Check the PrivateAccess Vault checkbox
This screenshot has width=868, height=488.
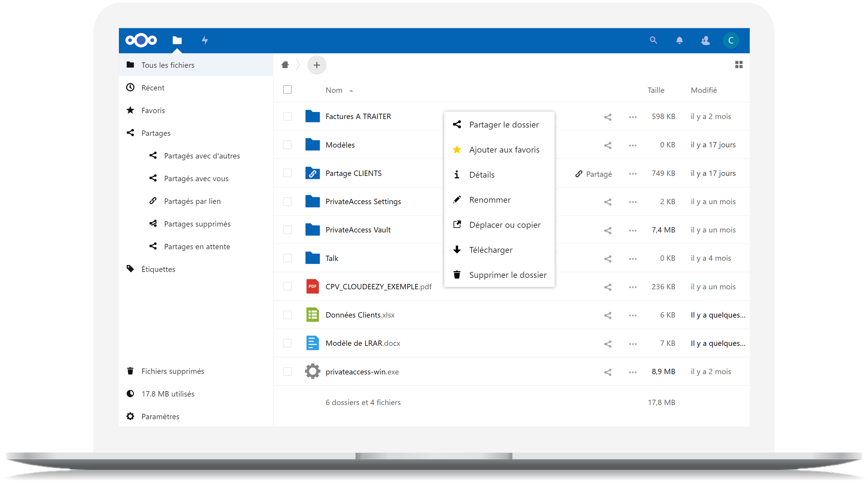(x=287, y=230)
